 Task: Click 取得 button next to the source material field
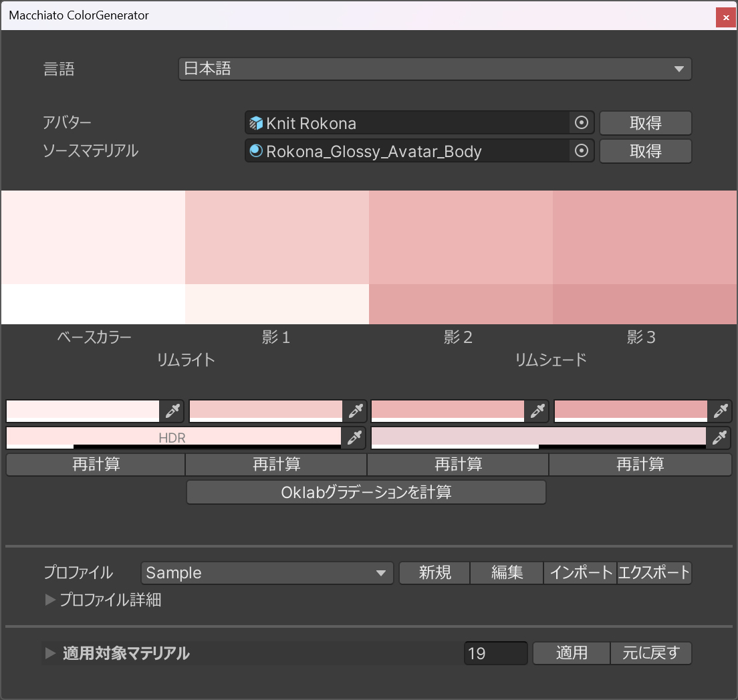coord(645,150)
